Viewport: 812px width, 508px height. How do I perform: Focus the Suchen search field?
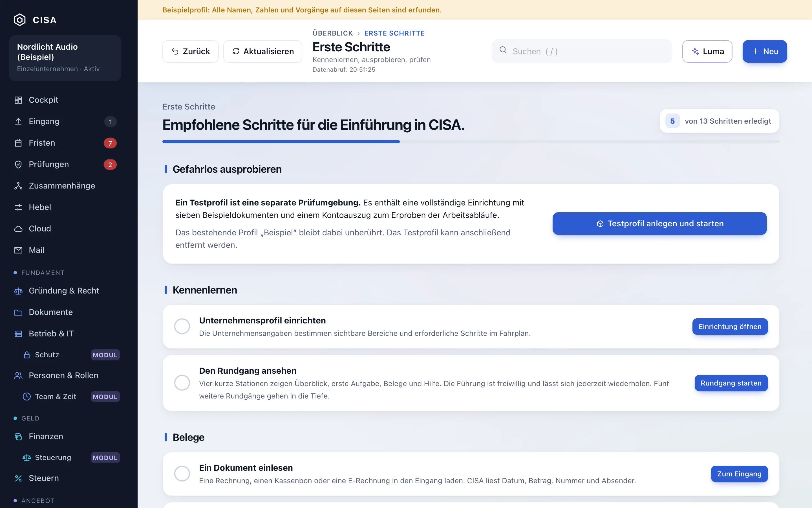[x=582, y=51]
